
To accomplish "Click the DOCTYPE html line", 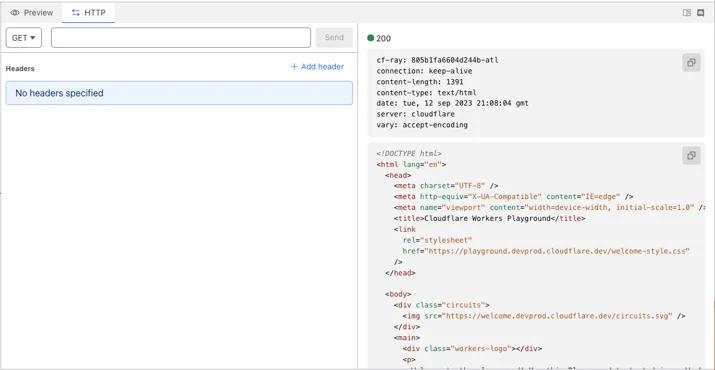I will point(409,154).
